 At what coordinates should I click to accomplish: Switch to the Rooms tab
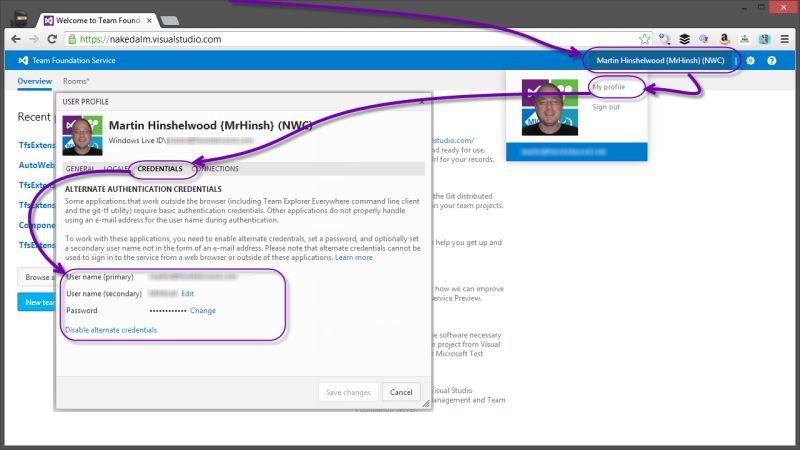pyautogui.click(x=76, y=81)
